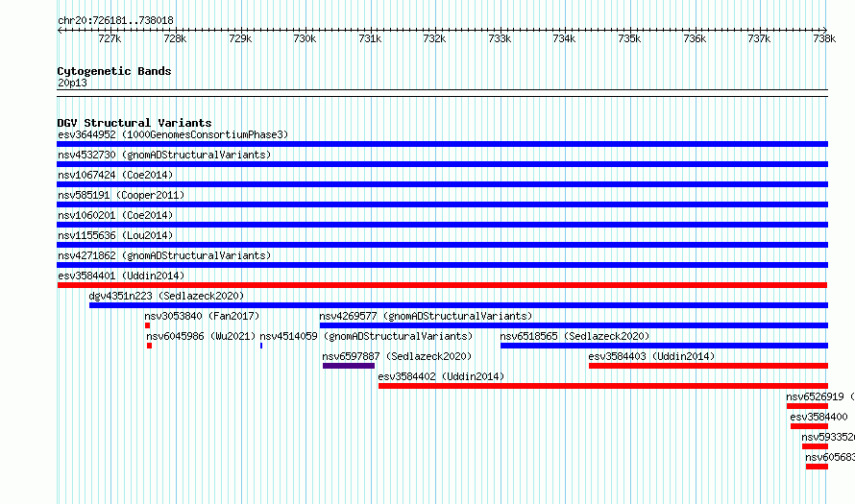Click red bar of esv3584403 (Uddin2014)
This screenshot has height=504, width=855.
(x=708, y=366)
